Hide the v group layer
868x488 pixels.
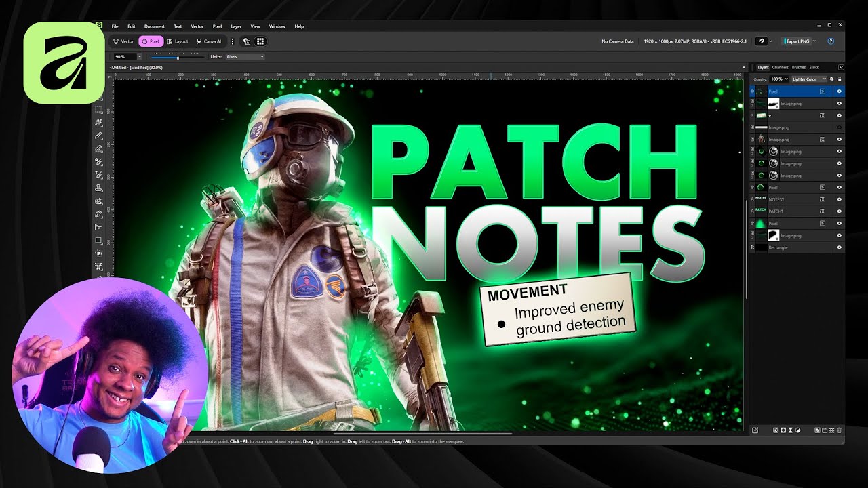840,115
